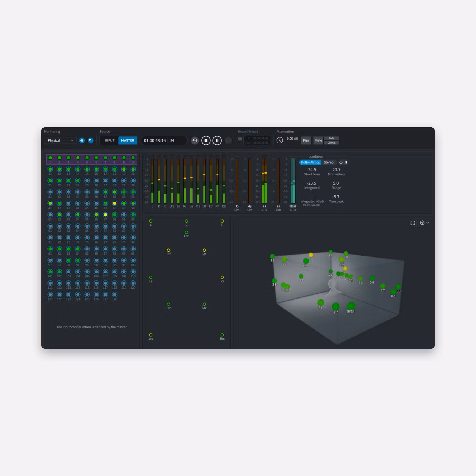The width and height of the screenshot is (476, 476).
Task: Open the Physical monitoring dropdown
Action: tap(60, 140)
